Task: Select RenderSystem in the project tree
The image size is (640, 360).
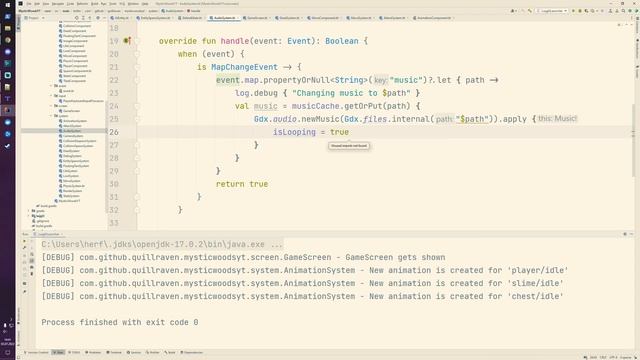Action: (72, 191)
